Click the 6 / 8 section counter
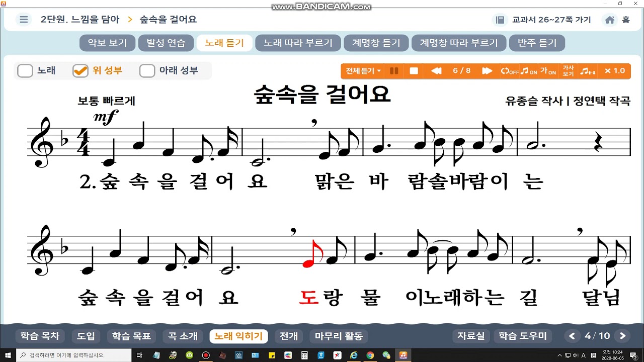 [x=462, y=71]
